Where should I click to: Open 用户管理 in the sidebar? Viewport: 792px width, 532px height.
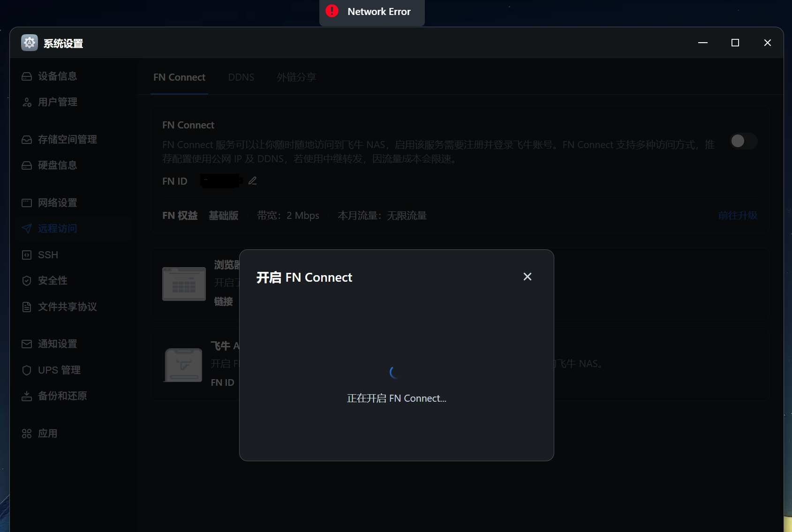pyautogui.click(x=73, y=102)
